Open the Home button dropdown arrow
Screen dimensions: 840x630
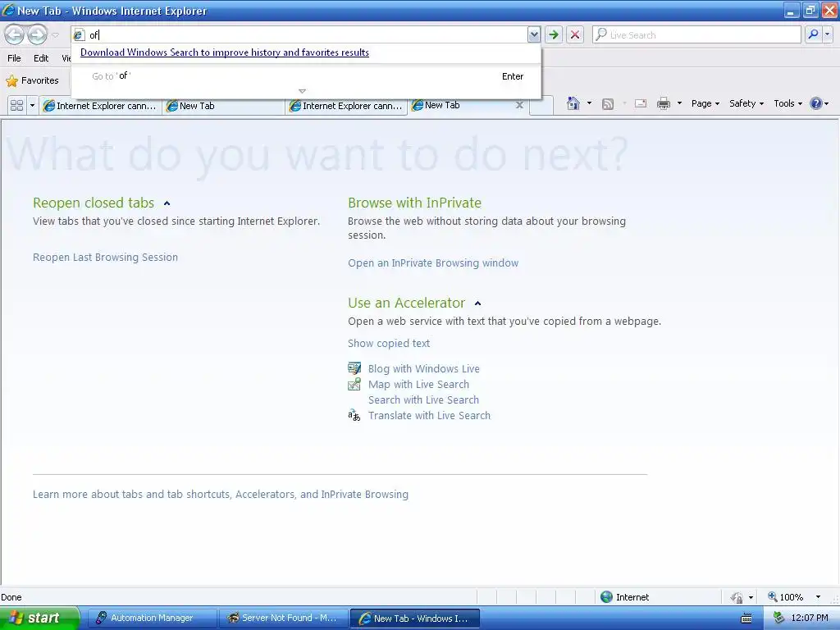tap(589, 103)
